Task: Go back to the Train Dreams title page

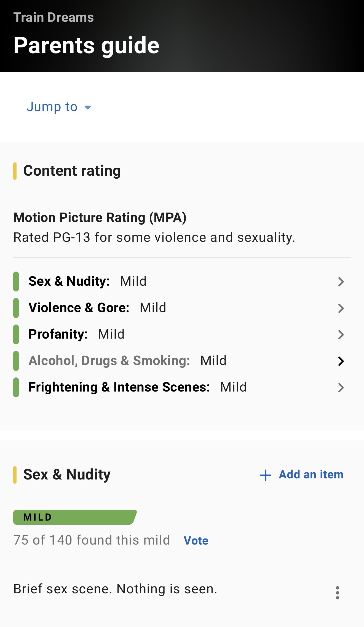Action: point(53,17)
